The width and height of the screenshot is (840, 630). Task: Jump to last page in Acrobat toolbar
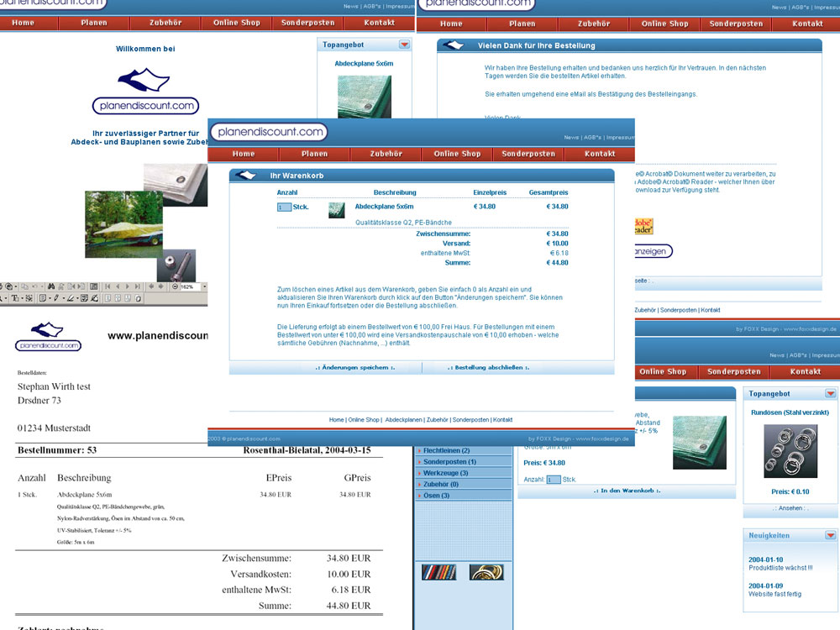(137, 286)
